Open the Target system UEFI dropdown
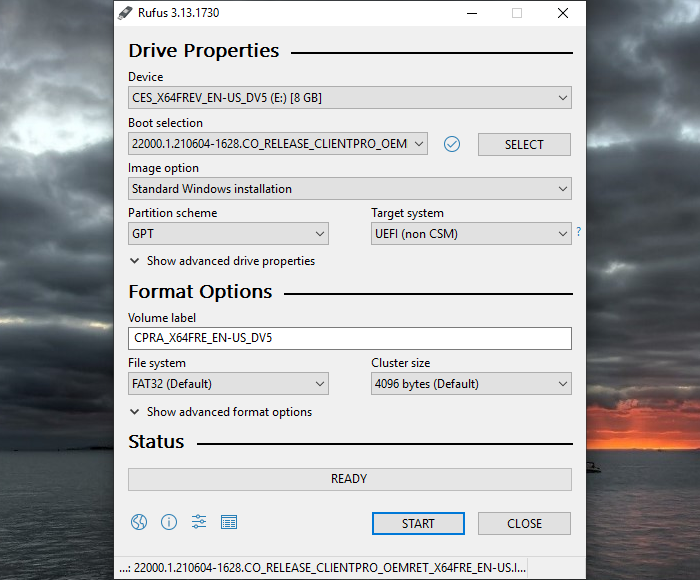700x580 pixels. (471, 234)
